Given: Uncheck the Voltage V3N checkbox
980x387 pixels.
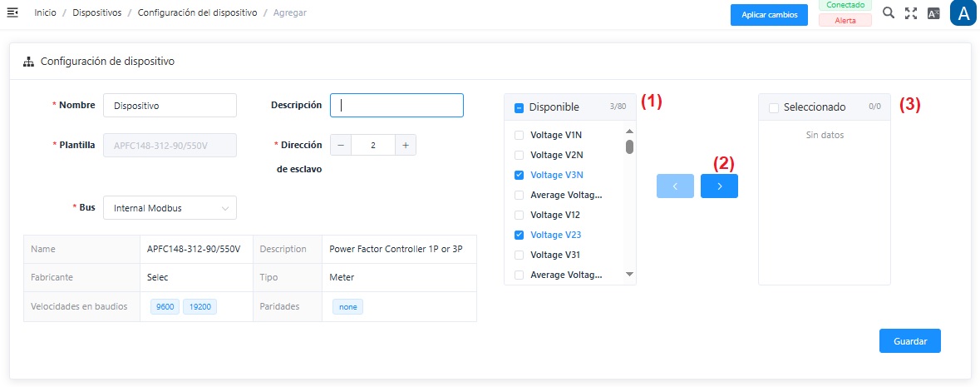Looking at the screenshot, I should pyautogui.click(x=520, y=175).
